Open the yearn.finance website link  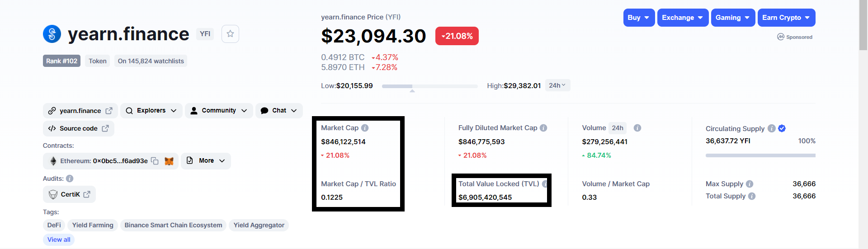(80, 111)
